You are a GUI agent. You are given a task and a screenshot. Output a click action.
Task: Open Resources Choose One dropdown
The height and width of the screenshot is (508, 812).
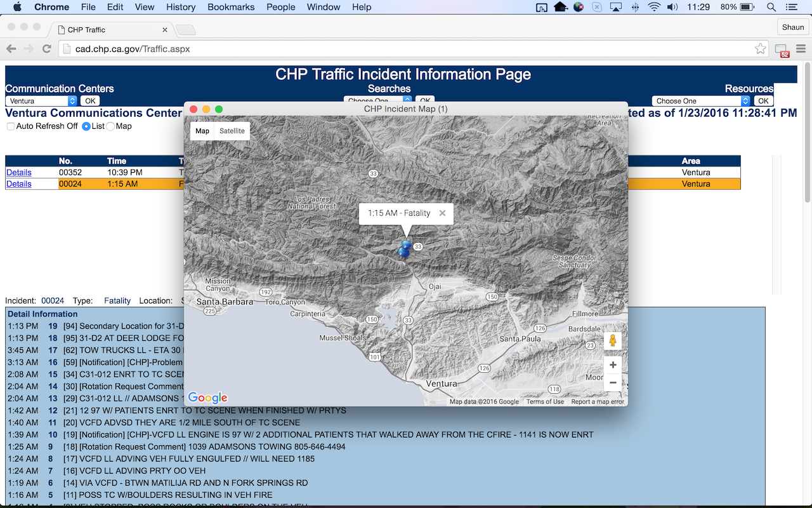[x=701, y=101]
